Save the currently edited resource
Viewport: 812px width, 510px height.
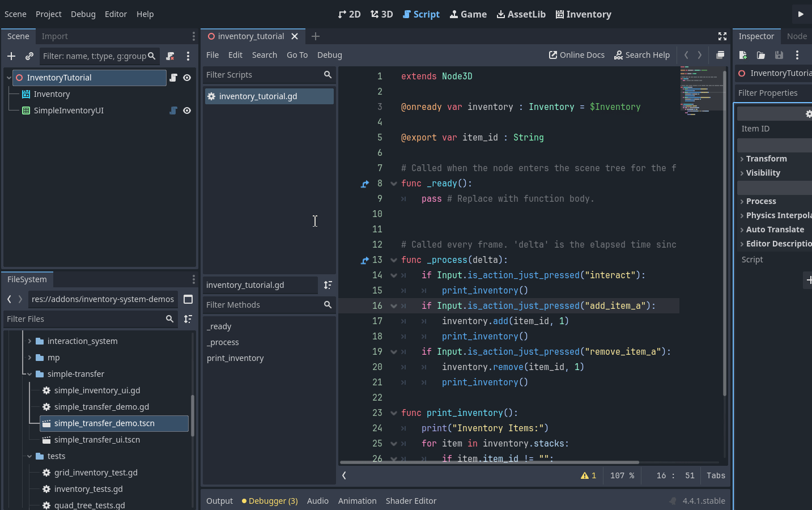pyautogui.click(x=779, y=55)
